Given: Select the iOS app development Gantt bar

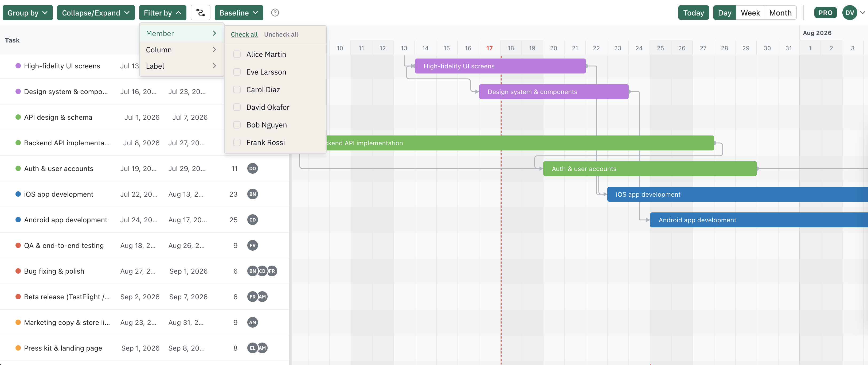Looking at the screenshot, I should (737, 194).
